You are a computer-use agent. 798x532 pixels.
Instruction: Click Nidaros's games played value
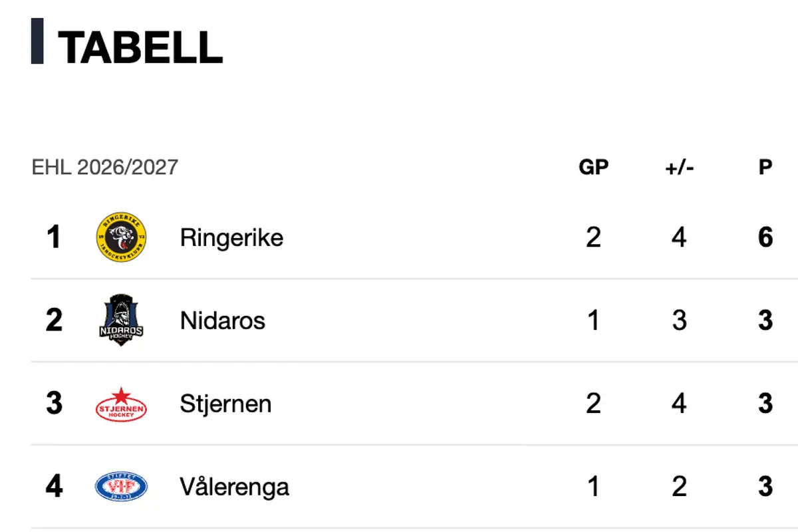594,321
